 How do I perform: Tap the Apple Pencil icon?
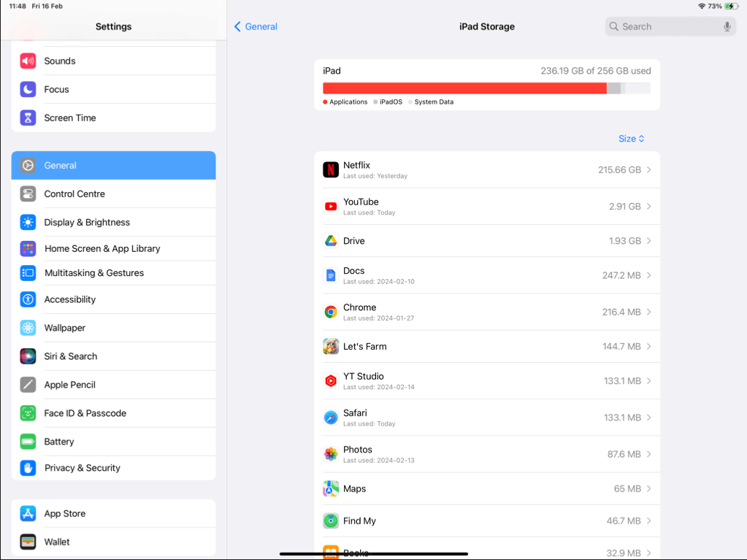[x=28, y=385]
